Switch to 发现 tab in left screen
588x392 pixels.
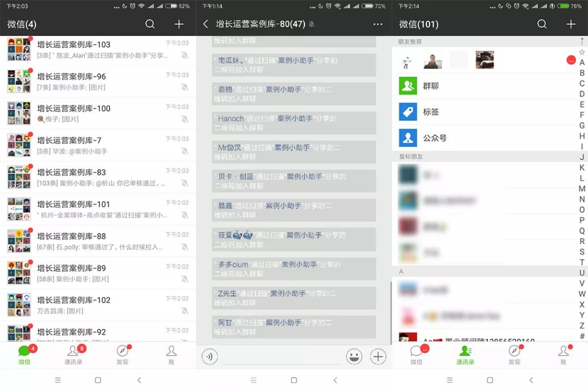[122, 355]
